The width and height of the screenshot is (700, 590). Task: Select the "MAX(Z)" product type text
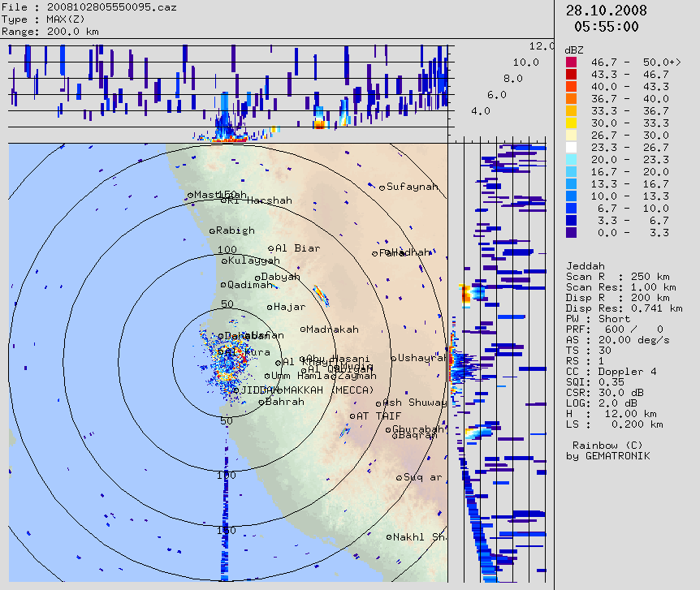(65, 19)
